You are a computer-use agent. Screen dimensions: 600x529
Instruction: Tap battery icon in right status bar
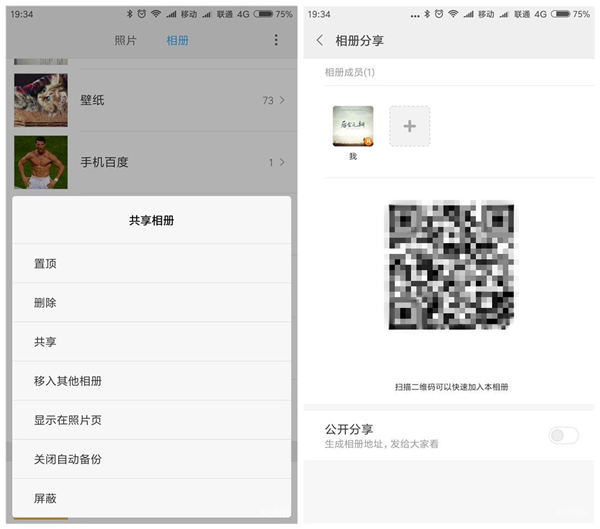click(x=561, y=14)
